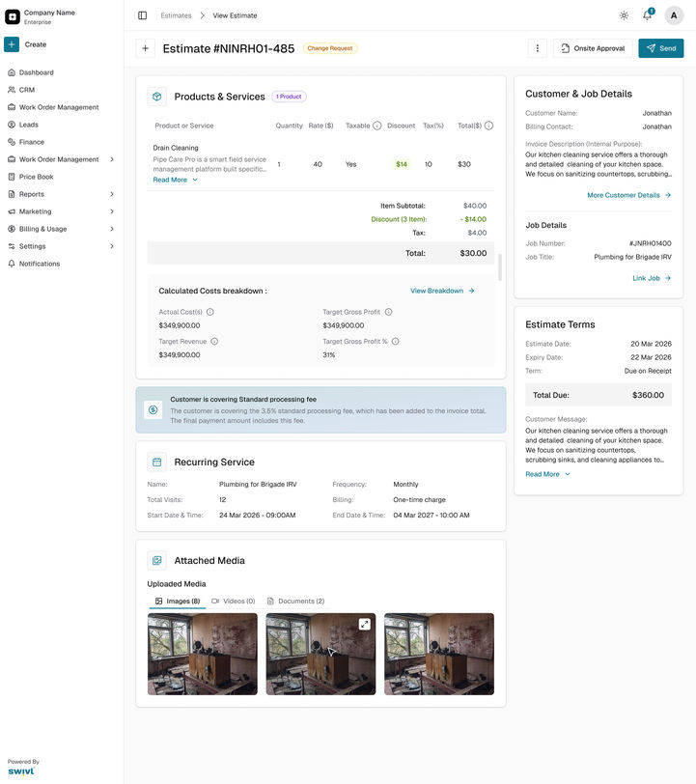Open the first uploaded image thumbnail
The width and height of the screenshot is (696, 784).
[x=203, y=654]
